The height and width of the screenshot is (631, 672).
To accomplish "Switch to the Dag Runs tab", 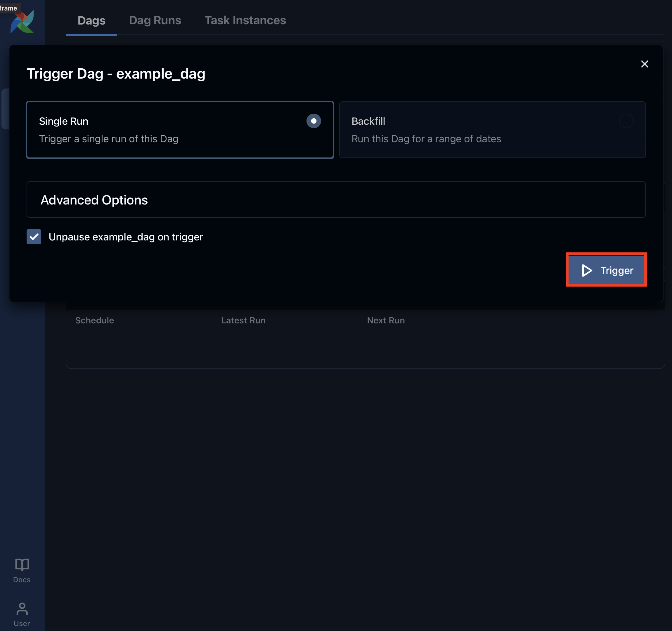I will pyautogui.click(x=155, y=20).
